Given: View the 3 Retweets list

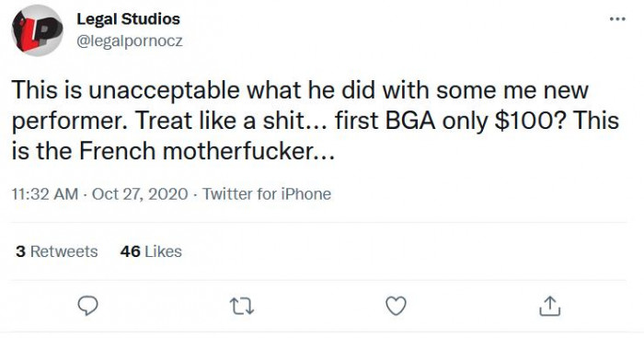Looking at the screenshot, I should coord(57,251).
